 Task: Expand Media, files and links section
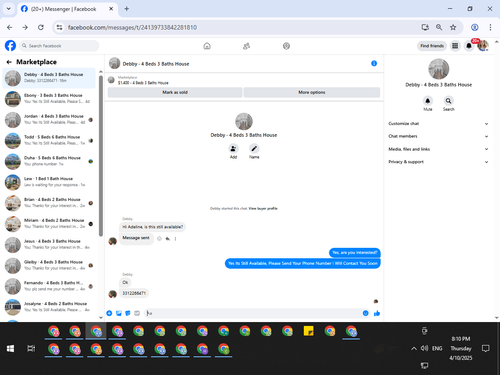tap(438, 149)
